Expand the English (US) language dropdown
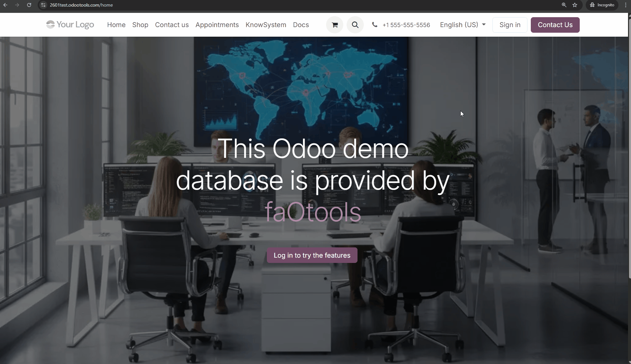The width and height of the screenshot is (631, 364). pos(463,25)
